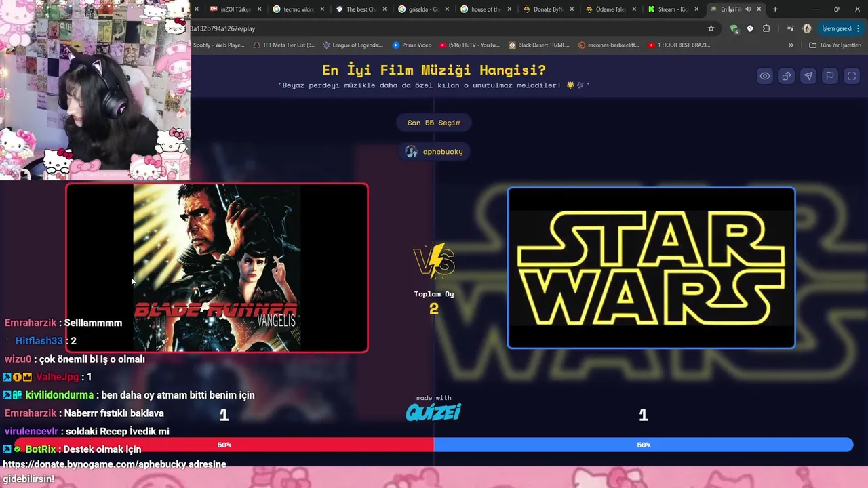Close the techno viking tab
The height and width of the screenshot is (488, 868).
(322, 9)
